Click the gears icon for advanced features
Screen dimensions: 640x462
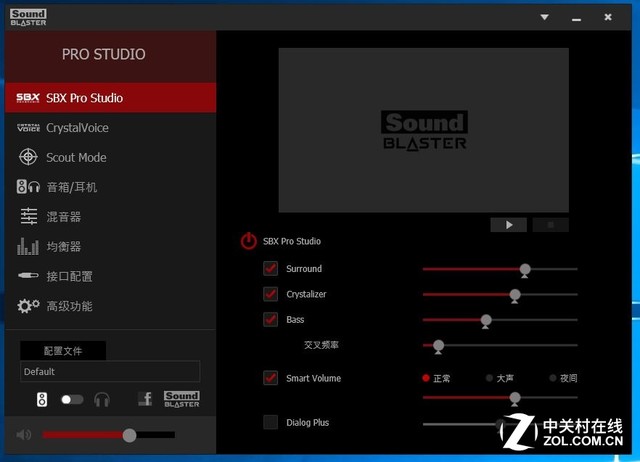tap(28, 306)
